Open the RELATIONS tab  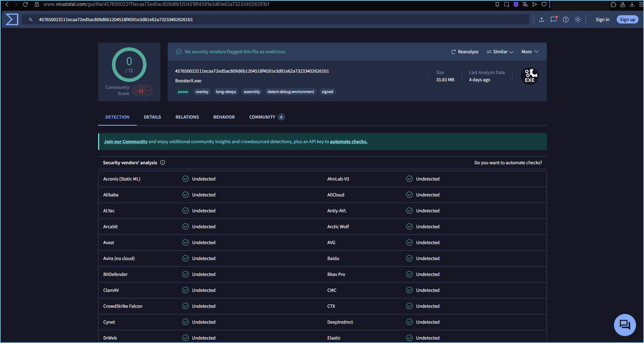(x=187, y=117)
